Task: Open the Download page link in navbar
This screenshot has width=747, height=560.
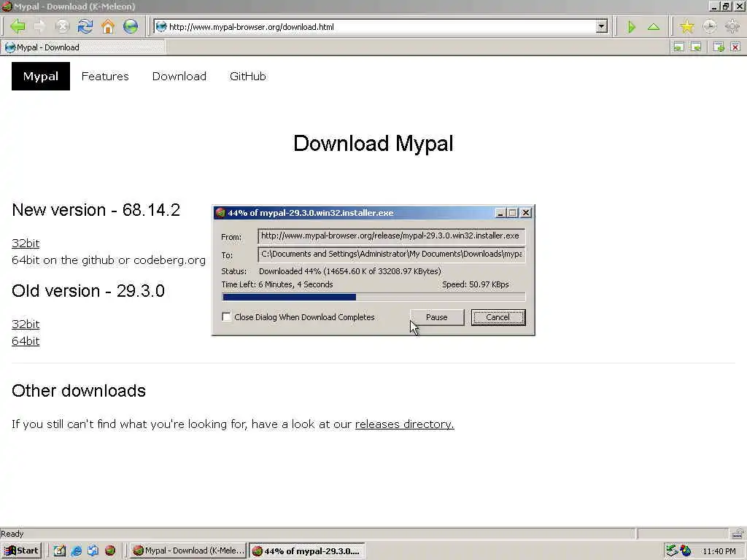Action: [x=179, y=76]
